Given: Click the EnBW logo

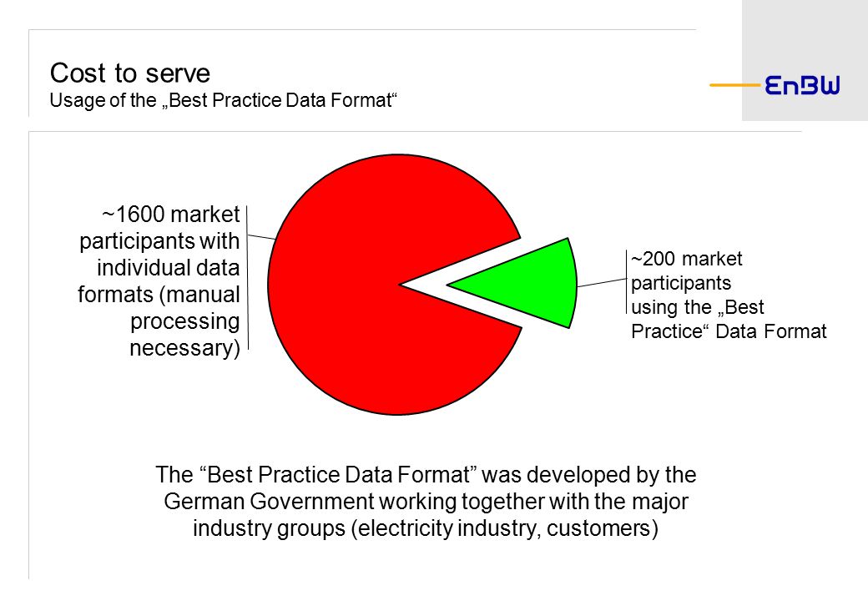Looking at the screenshot, I should click(x=802, y=85).
